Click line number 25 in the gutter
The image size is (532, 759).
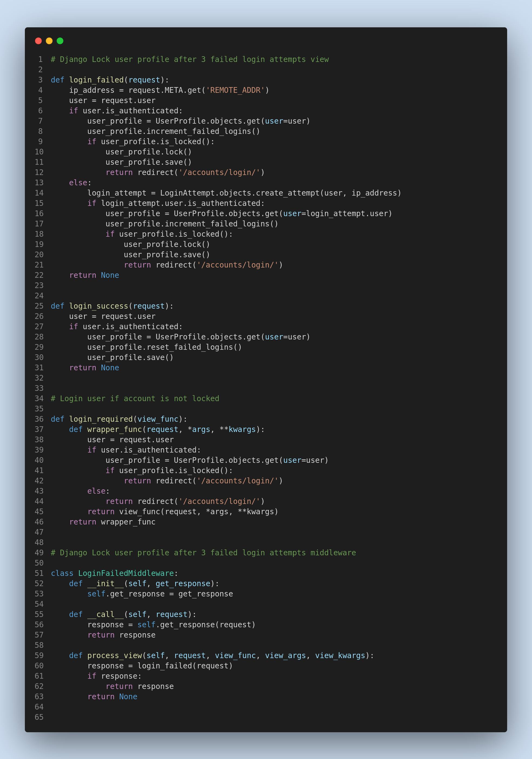(39, 306)
